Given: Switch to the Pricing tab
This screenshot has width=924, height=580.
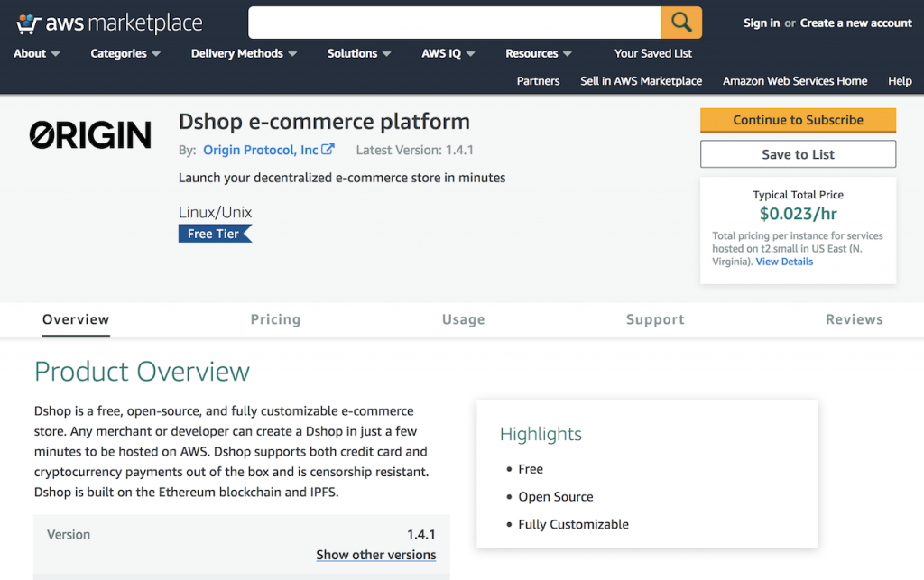Looking at the screenshot, I should [x=275, y=319].
